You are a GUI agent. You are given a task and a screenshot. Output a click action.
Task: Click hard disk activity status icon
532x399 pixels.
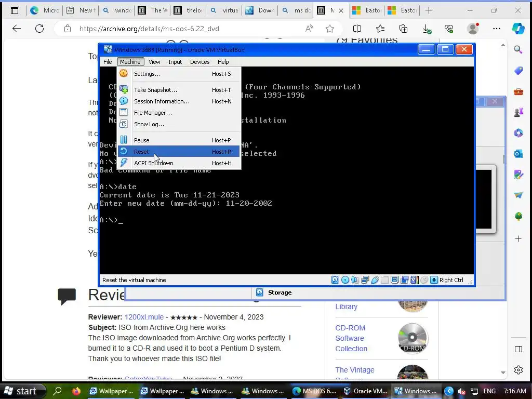click(335, 280)
